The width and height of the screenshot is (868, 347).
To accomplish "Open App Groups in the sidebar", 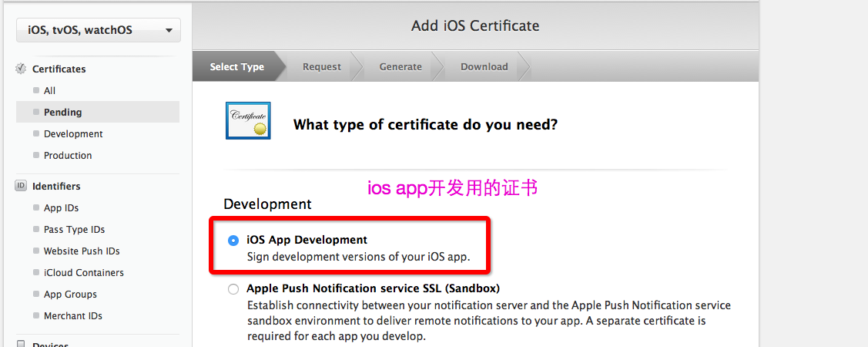I will click(70, 295).
